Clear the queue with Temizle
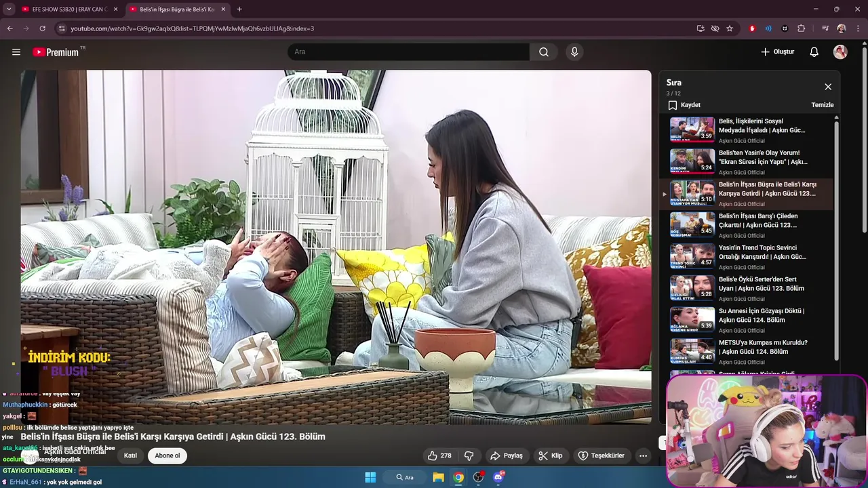 [823, 105]
